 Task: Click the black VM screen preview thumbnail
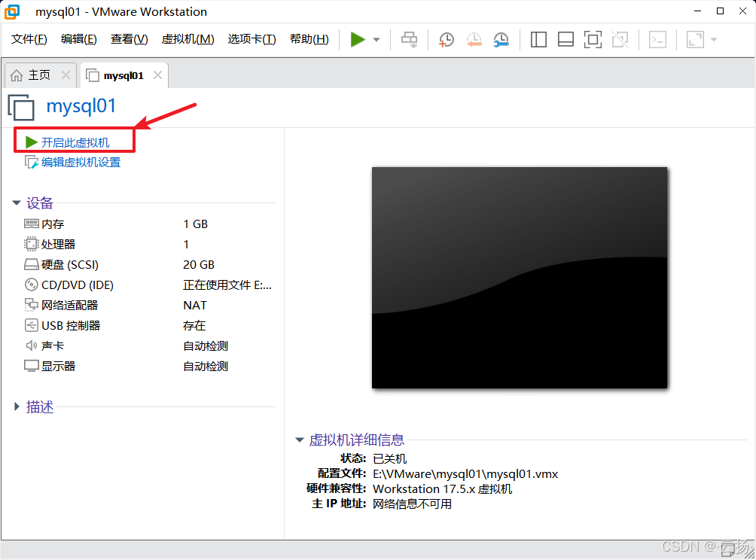[520, 278]
